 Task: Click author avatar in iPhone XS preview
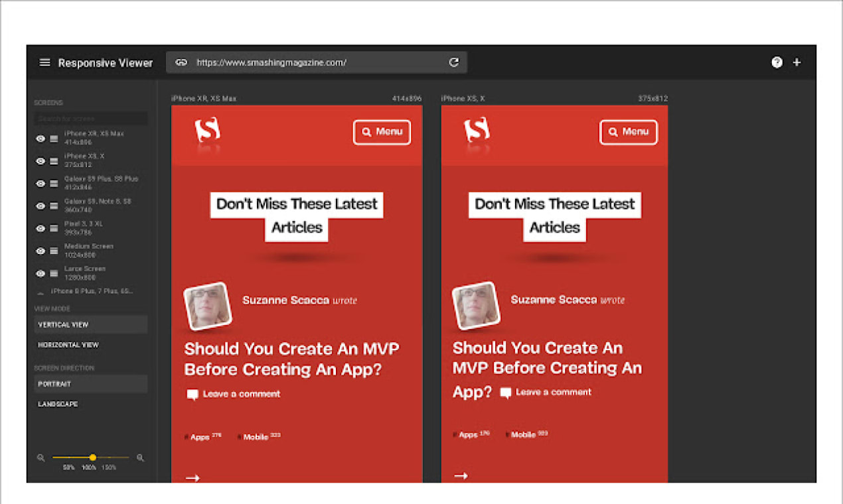tap(477, 306)
